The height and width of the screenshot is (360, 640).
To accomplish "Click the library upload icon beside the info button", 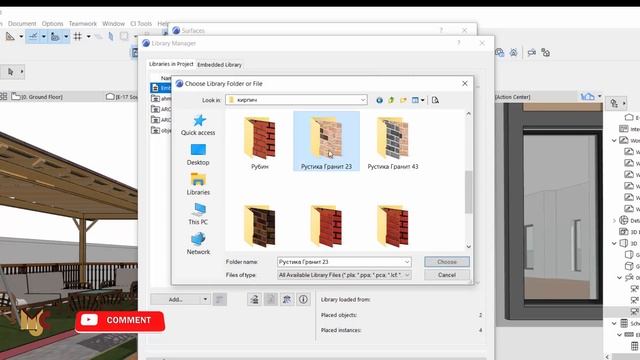I will point(287,299).
